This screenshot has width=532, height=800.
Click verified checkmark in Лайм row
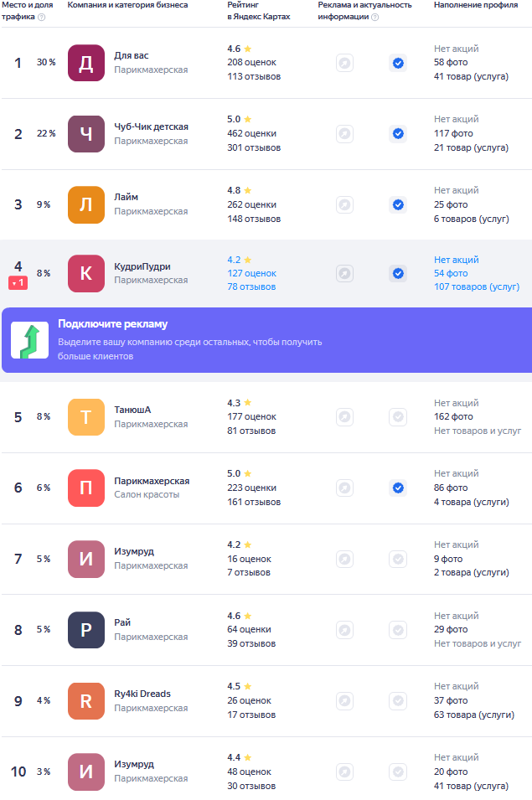(398, 204)
